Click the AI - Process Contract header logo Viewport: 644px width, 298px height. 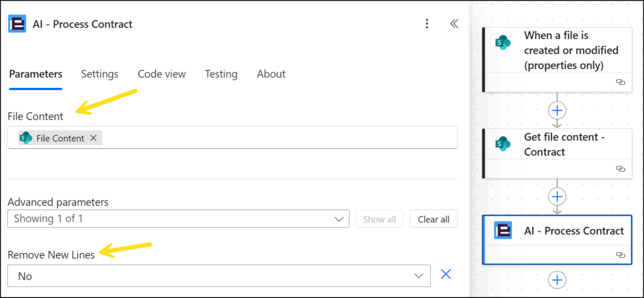pos(17,24)
